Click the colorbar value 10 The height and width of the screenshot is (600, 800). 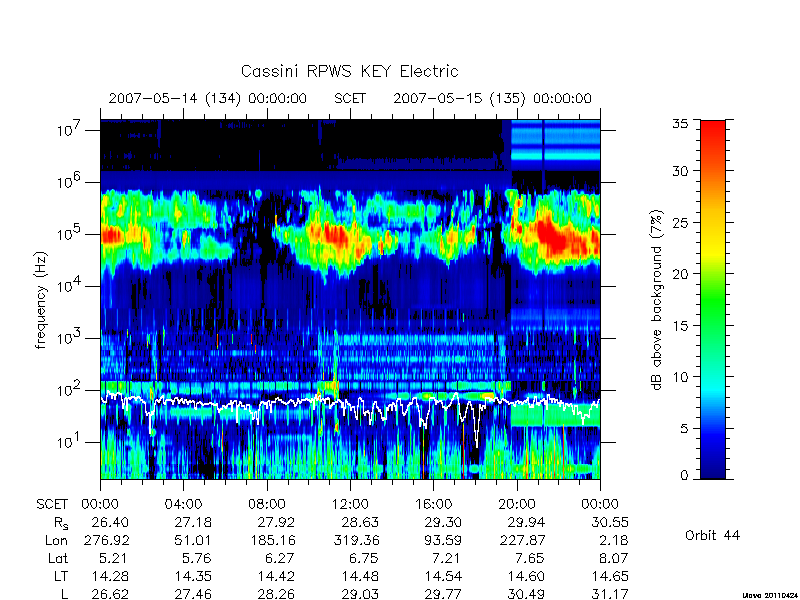point(680,377)
